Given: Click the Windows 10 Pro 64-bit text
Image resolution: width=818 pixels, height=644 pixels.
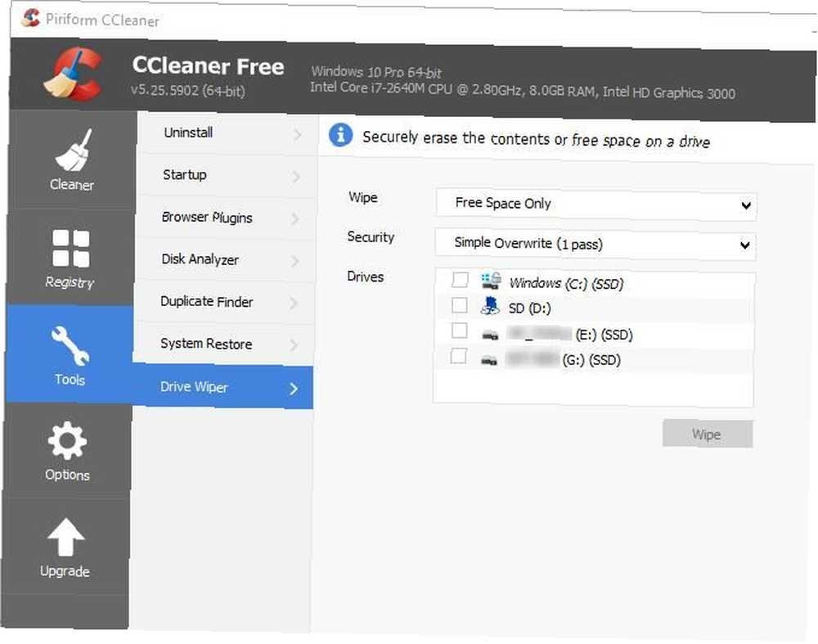Looking at the screenshot, I should [x=376, y=71].
